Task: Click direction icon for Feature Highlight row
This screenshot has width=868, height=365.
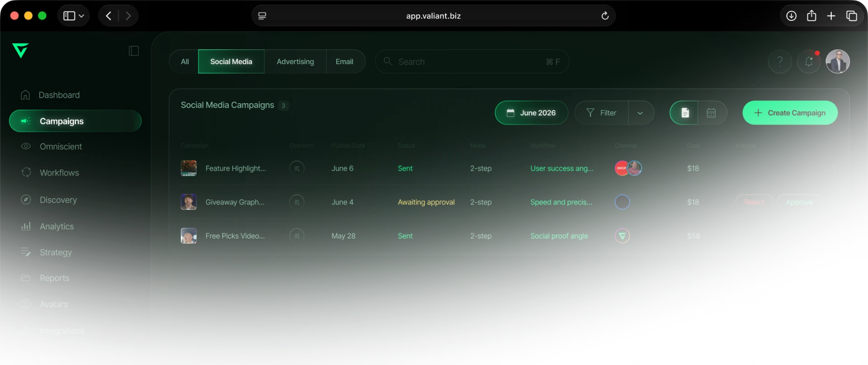Action: [297, 168]
